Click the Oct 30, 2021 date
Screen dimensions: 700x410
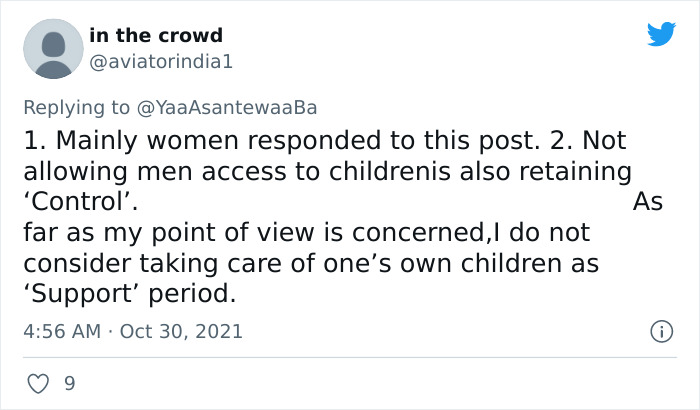[x=180, y=330]
